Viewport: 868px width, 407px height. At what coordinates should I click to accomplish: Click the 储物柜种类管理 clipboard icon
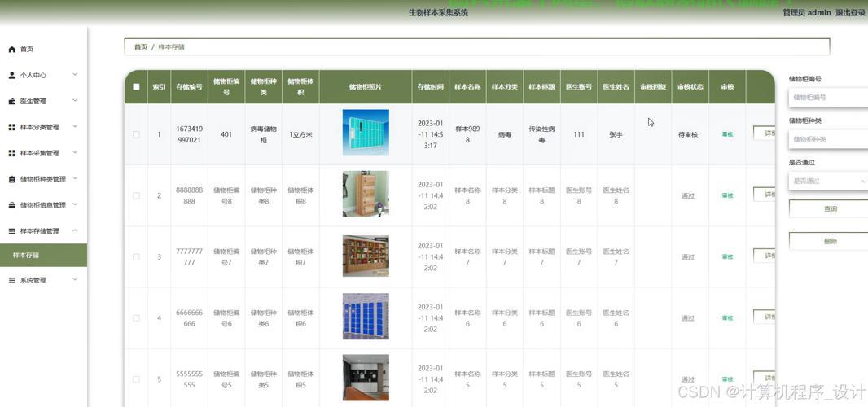11,179
